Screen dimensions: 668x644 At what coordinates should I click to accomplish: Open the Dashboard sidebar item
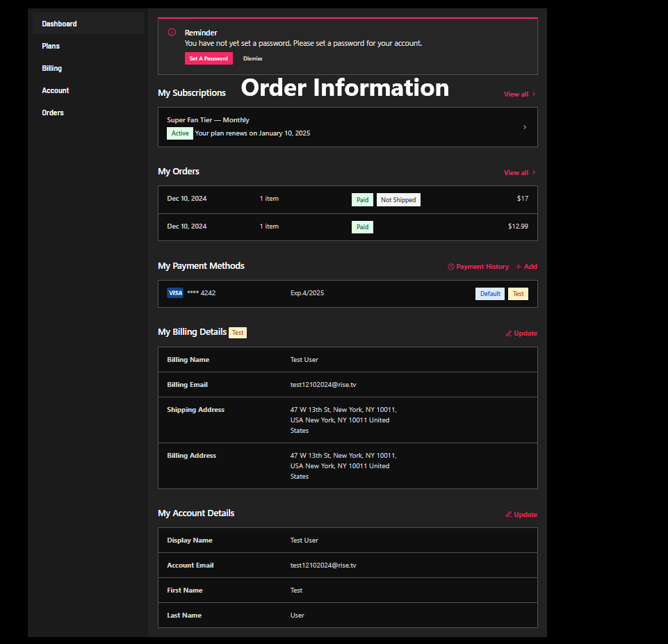coord(59,24)
